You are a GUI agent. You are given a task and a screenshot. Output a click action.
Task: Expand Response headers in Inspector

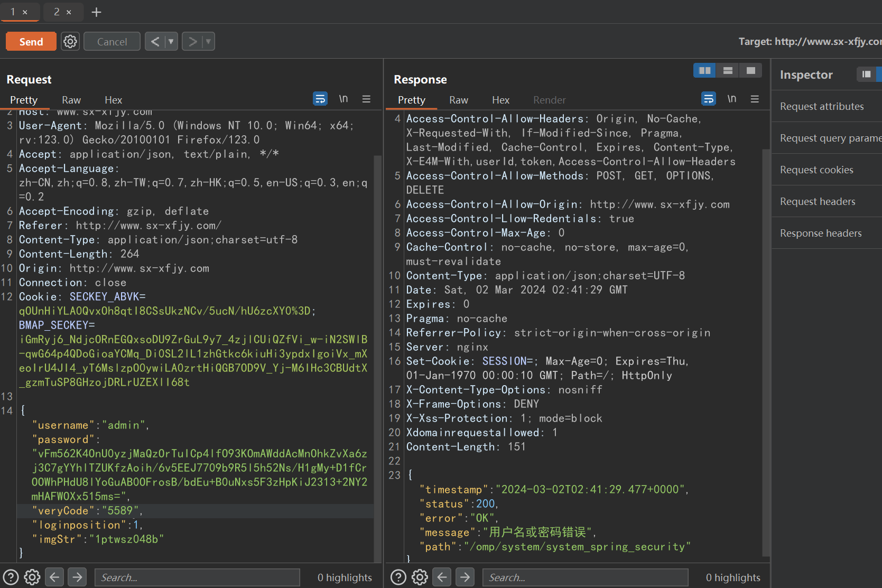click(x=827, y=233)
